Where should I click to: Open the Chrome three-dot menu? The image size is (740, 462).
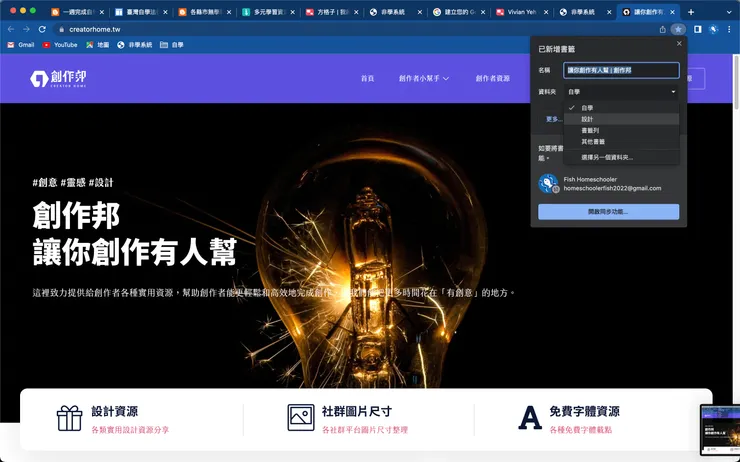click(x=730, y=29)
